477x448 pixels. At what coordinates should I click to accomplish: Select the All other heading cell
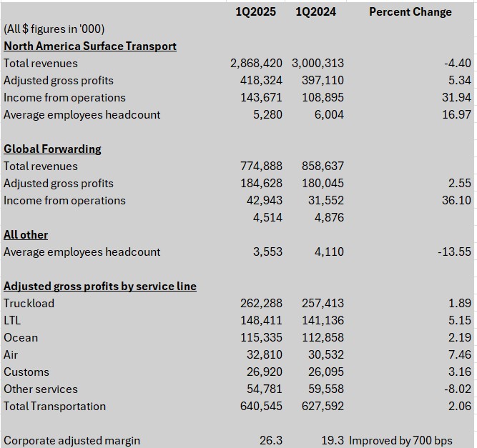(x=26, y=234)
